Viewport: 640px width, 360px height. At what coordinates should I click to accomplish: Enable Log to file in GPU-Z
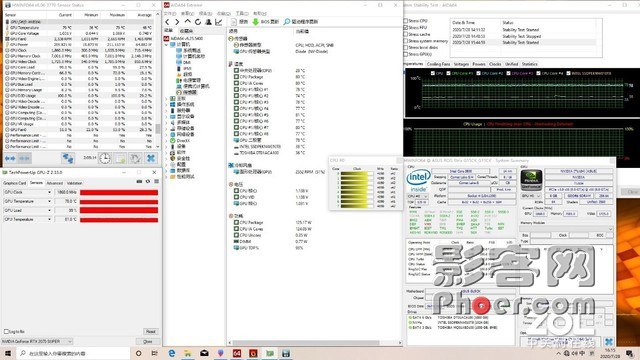pos(6,331)
